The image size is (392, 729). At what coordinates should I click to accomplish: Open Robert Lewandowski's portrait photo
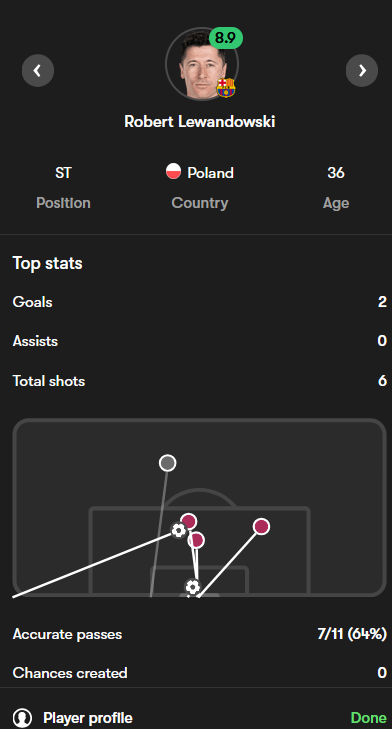pos(202,64)
